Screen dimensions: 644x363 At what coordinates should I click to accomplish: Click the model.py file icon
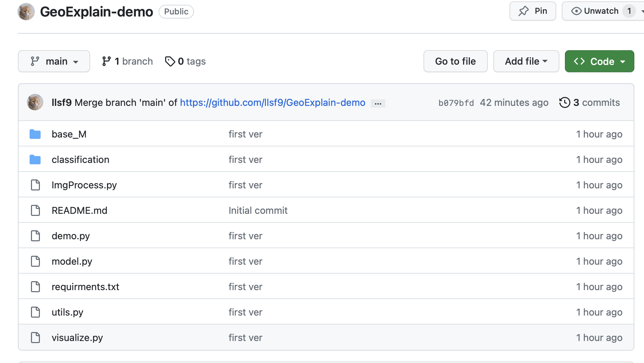tap(35, 261)
